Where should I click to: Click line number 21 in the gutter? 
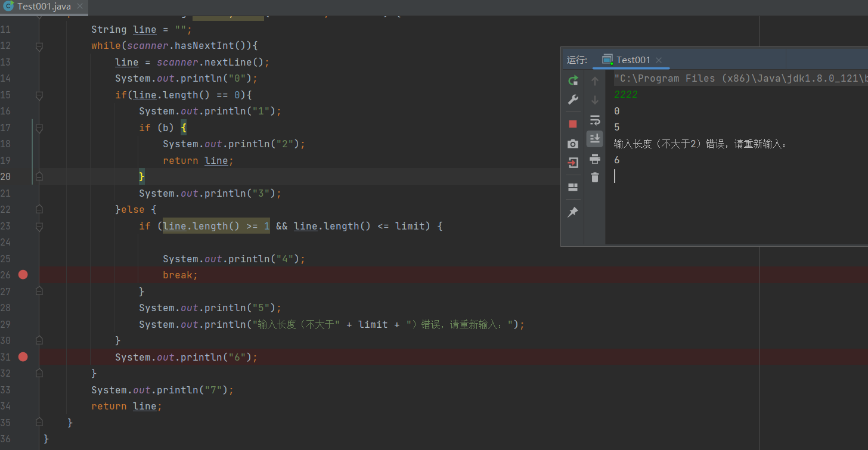(5, 193)
